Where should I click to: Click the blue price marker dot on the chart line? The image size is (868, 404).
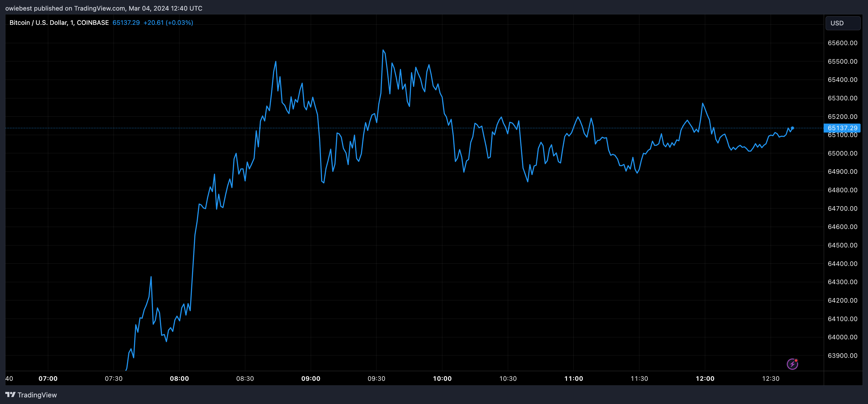click(792, 128)
